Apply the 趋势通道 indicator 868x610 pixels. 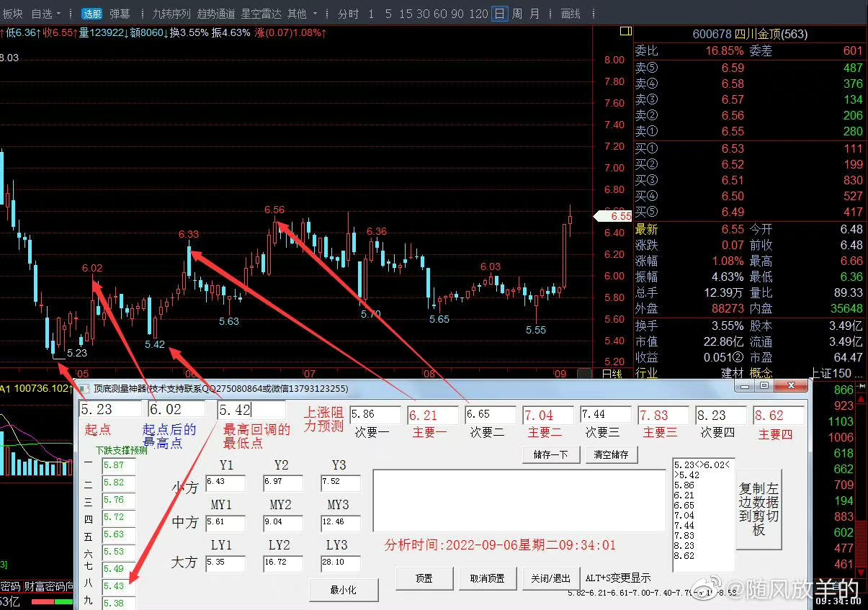[215, 14]
